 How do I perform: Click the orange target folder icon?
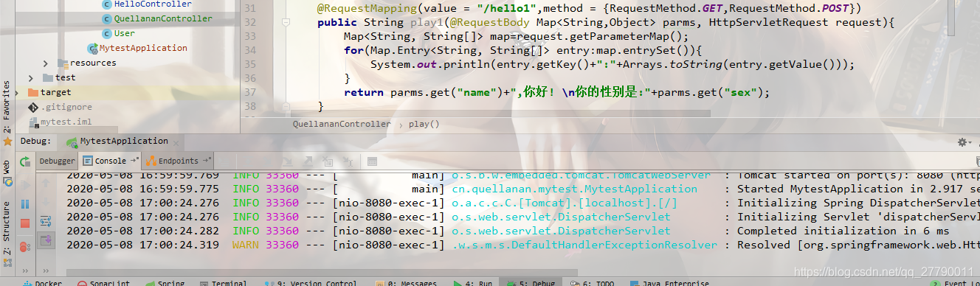click(x=33, y=92)
